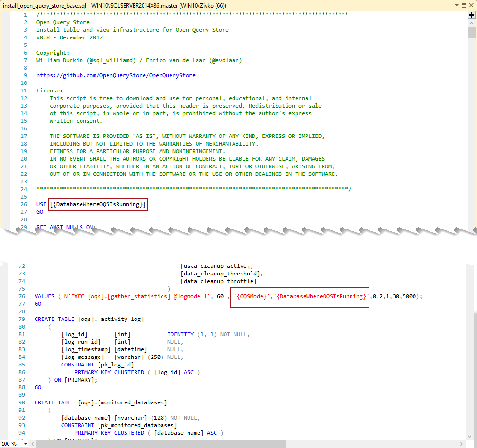The height and width of the screenshot is (448, 477).
Task: Click the N'EXEC [oqs].[gather_statistics] string
Action: click(137, 296)
